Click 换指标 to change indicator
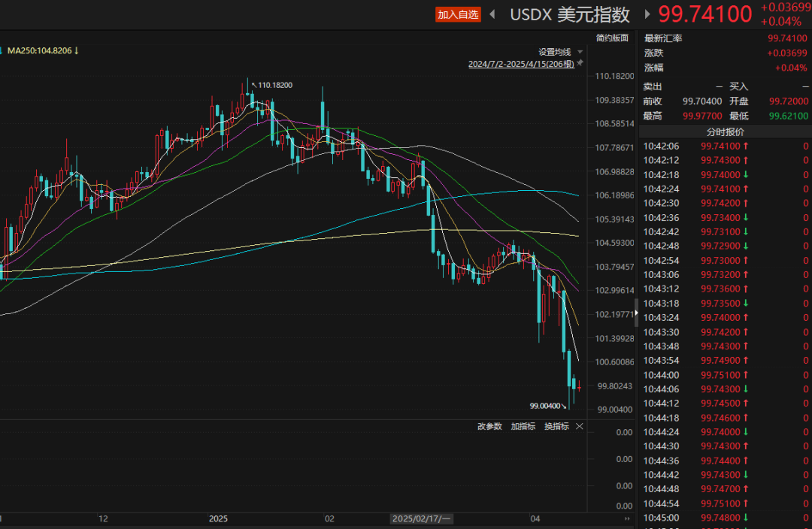This screenshot has height=529, width=812. pyautogui.click(x=556, y=426)
